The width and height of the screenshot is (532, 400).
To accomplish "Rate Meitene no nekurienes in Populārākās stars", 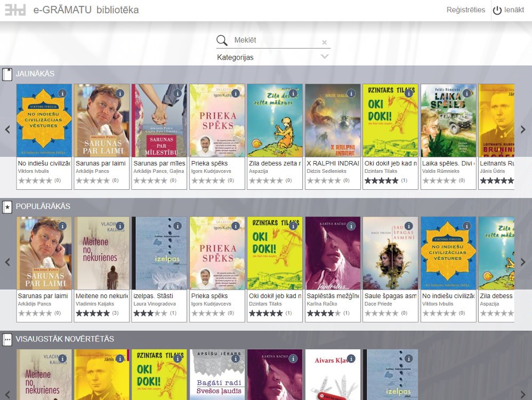I will tap(93, 313).
